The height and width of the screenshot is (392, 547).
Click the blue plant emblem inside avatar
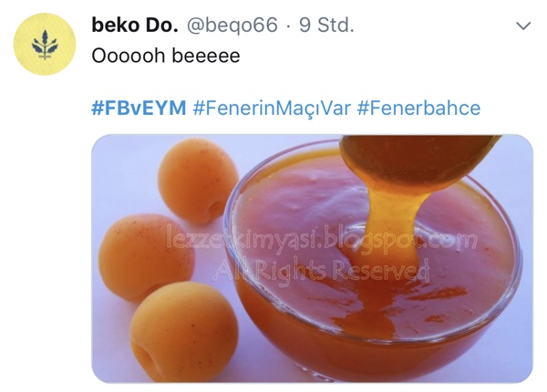coord(45,46)
